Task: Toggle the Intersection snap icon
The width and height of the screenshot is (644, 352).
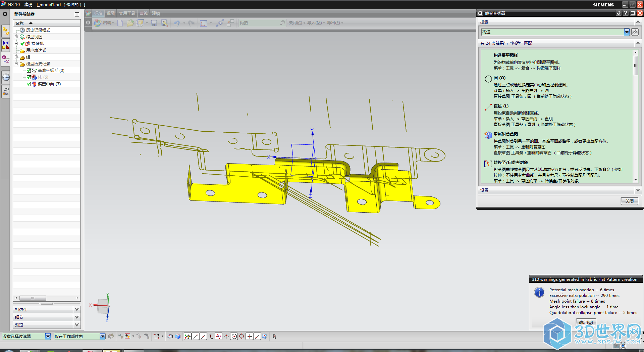Action: coord(226,336)
